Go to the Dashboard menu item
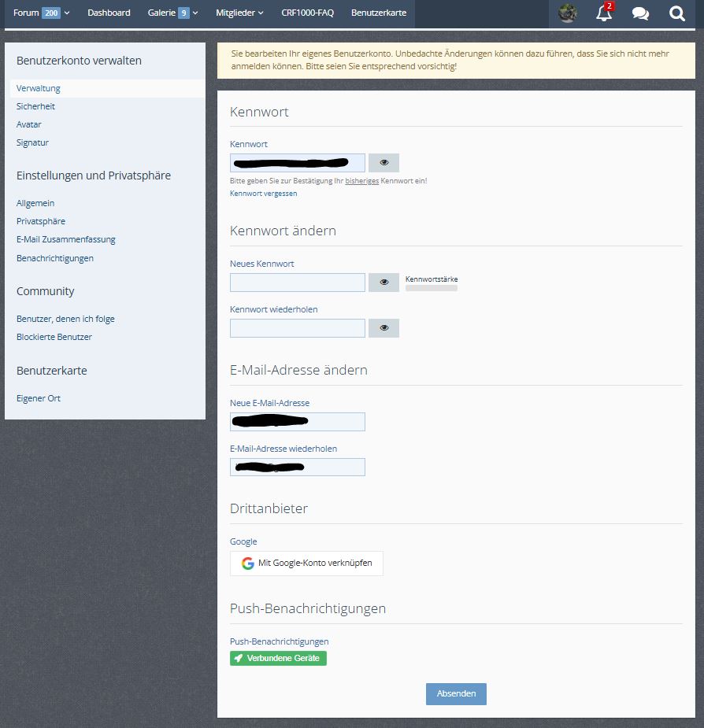The image size is (704, 728). [x=109, y=13]
